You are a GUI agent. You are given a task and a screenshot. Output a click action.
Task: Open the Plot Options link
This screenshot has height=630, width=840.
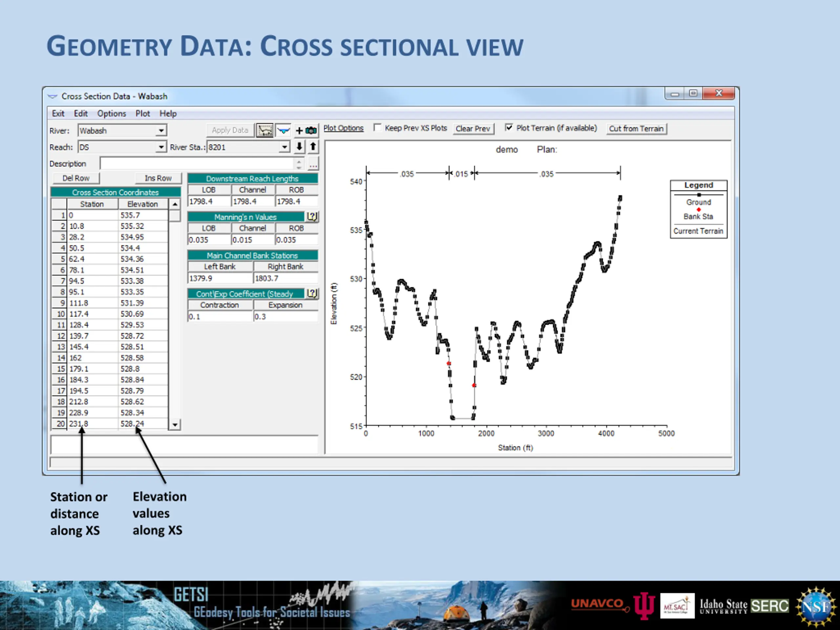pyautogui.click(x=343, y=128)
